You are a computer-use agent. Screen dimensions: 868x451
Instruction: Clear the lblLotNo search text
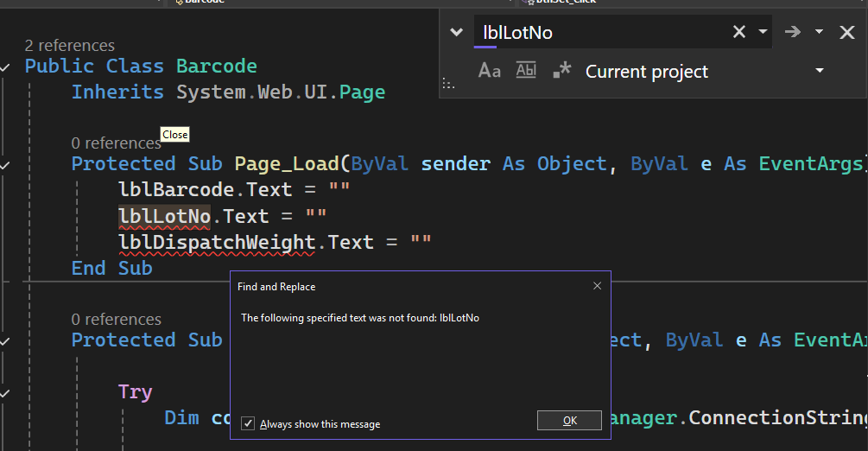pos(739,32)
